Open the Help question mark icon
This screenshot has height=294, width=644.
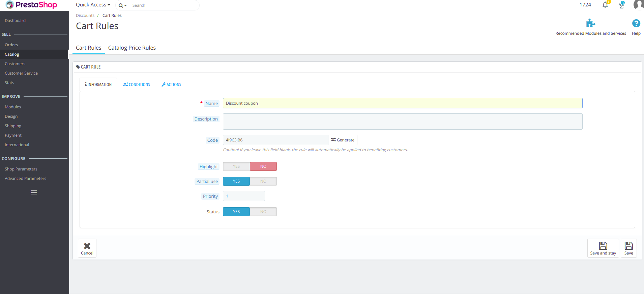tap(636, 23)
